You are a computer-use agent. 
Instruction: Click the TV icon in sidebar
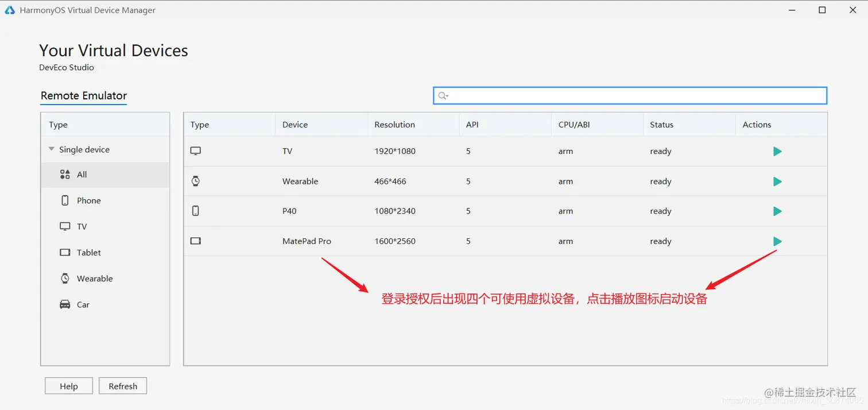pyautogui.click(x=65, y=226)
